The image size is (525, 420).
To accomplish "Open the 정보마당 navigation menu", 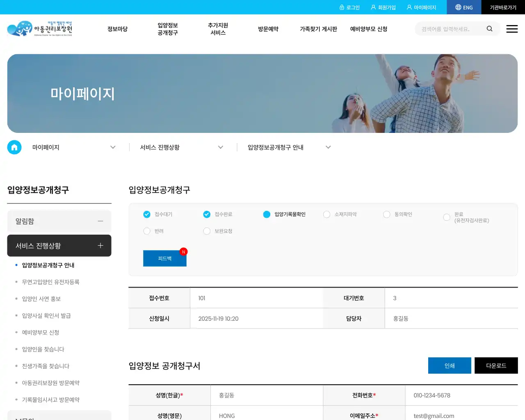I will click(117, 29).
